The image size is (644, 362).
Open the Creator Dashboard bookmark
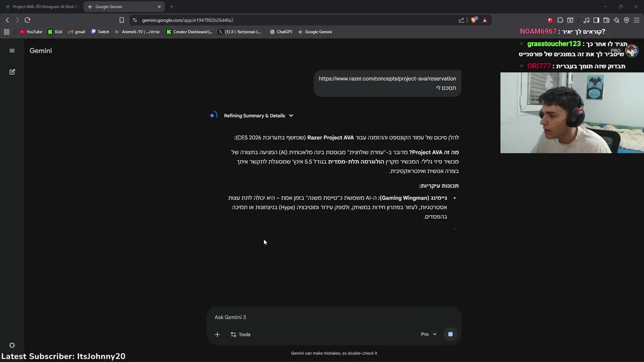tap(190, 32)
